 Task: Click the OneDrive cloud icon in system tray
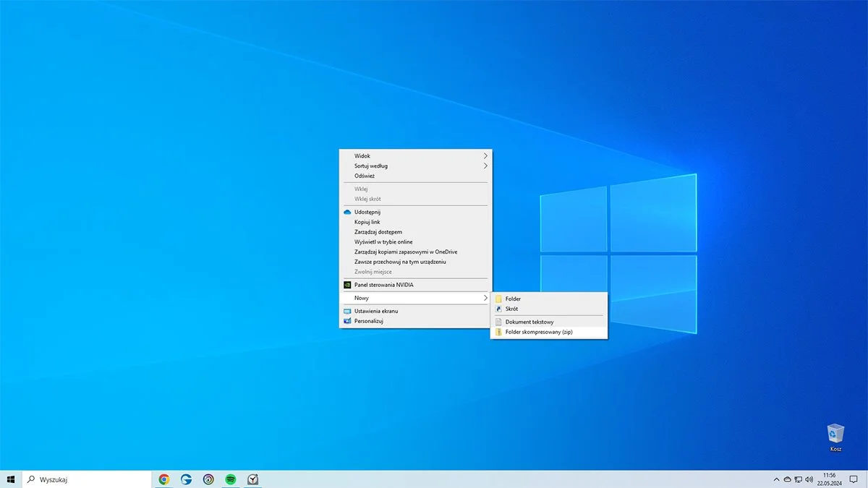(x=787, y=479)
